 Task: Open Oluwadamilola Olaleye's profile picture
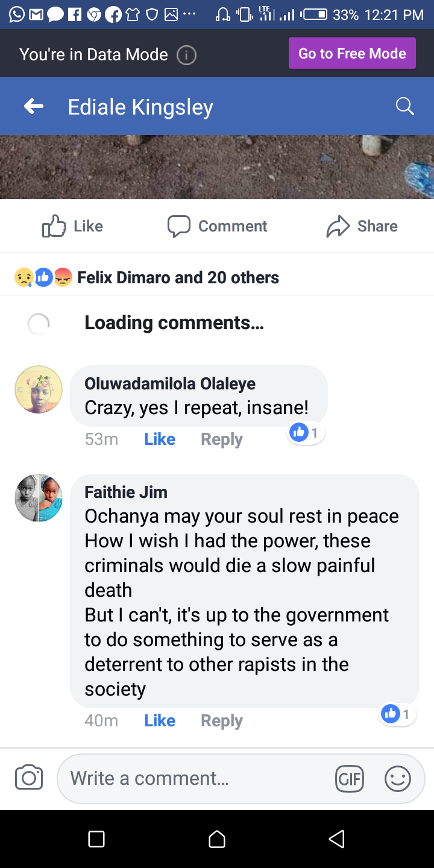[39, 389]
